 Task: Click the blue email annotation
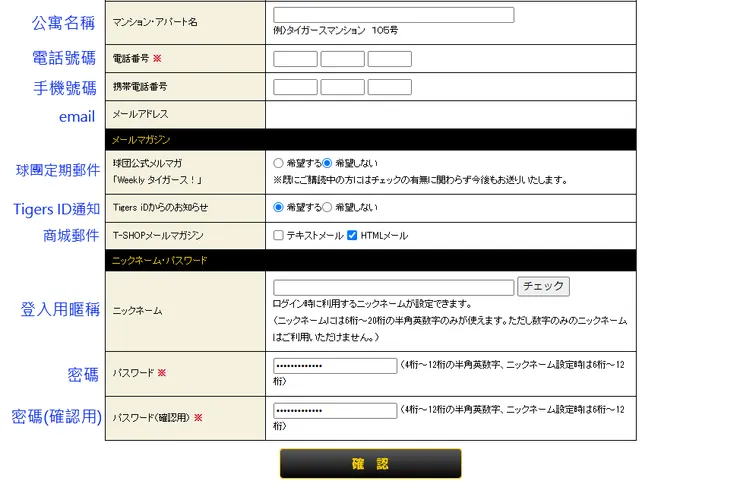click(77, 117)
